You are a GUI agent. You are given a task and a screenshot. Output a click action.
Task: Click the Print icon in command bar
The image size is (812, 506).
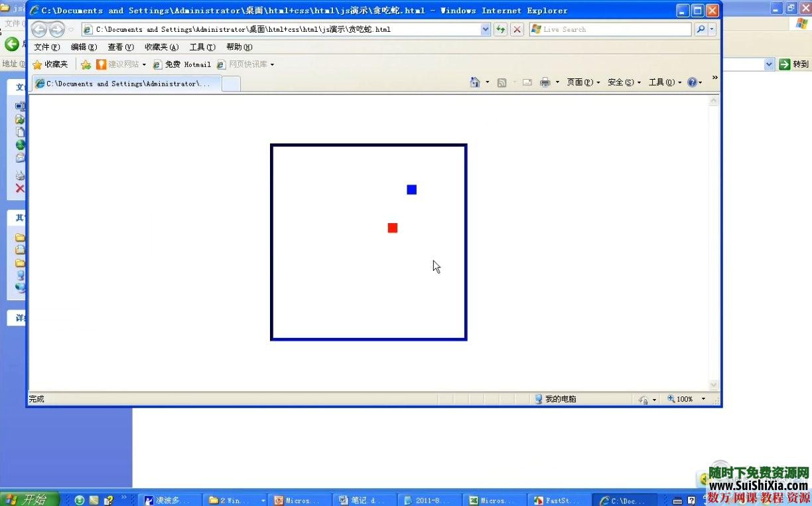545,82
